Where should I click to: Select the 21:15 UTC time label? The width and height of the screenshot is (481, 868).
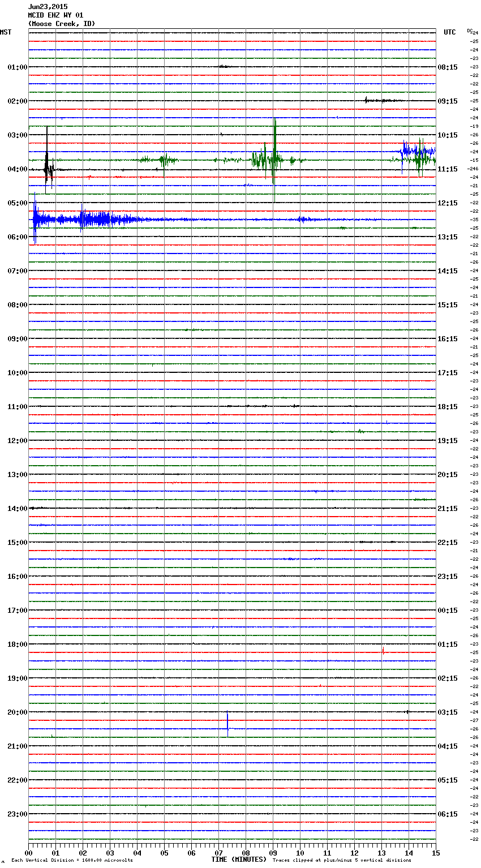(448, 509)
